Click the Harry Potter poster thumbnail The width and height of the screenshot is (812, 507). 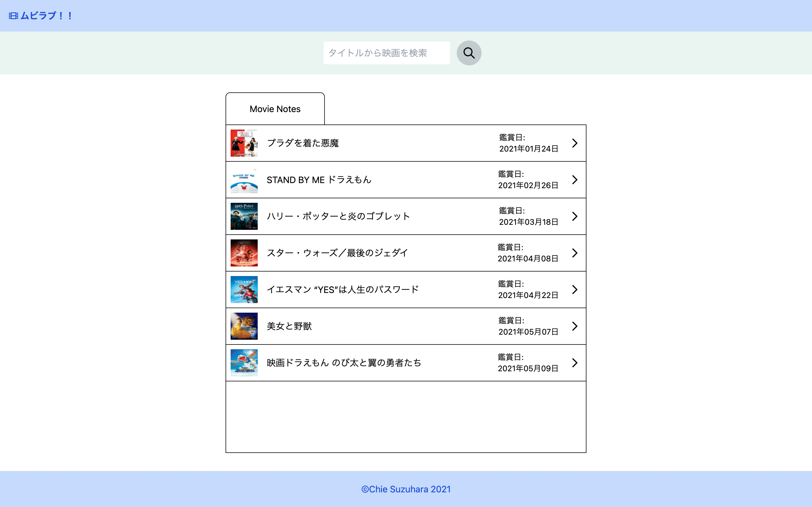(244, 216)
